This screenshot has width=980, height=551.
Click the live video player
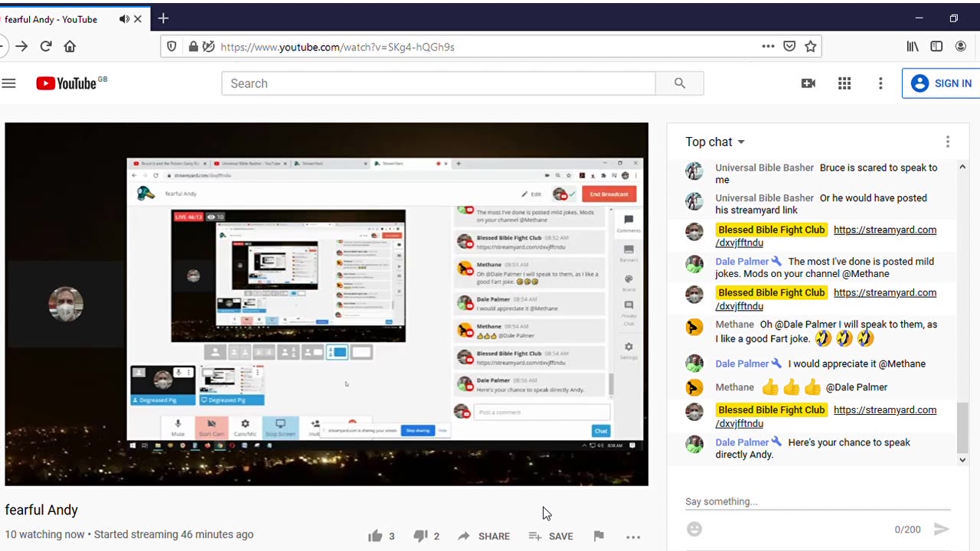point(326,304)
